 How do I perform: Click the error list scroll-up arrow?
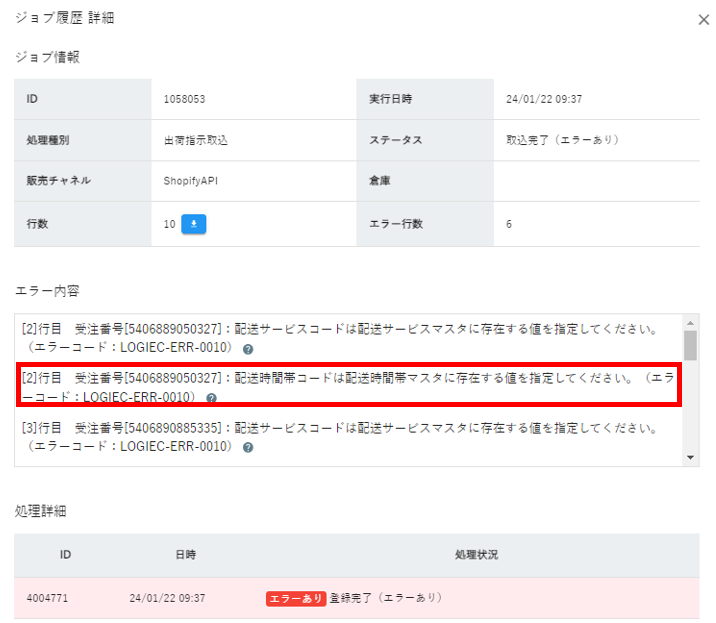[690, 324]
